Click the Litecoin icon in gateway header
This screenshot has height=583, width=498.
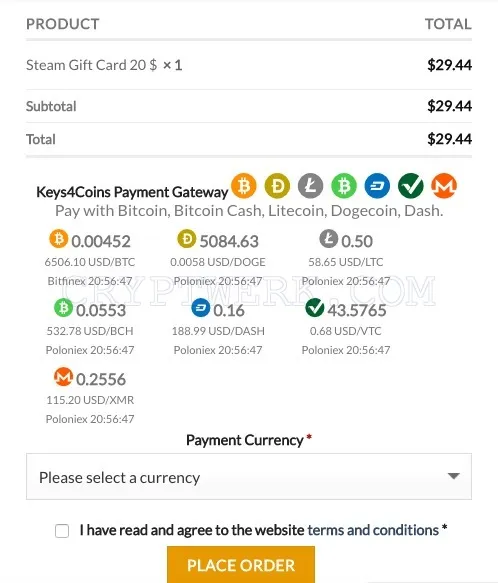(311, 186)
